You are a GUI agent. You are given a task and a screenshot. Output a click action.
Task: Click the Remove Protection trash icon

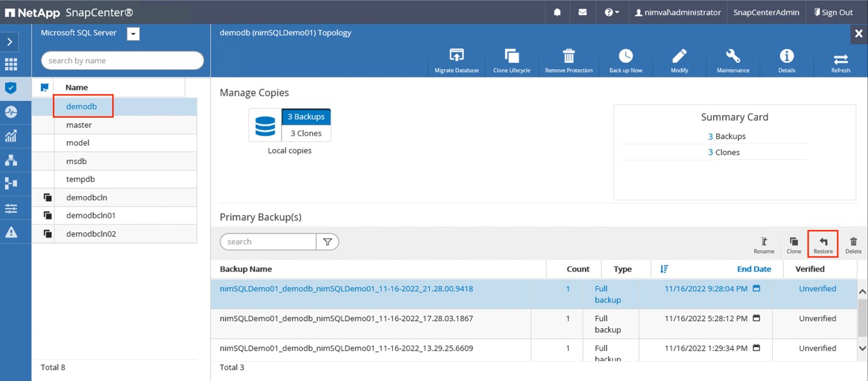[568, 60]
